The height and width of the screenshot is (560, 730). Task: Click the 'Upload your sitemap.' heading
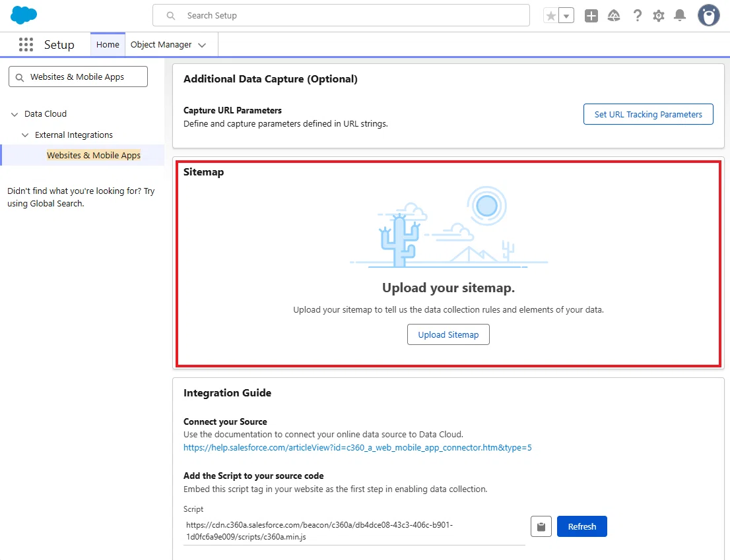(x=448, y=288)
